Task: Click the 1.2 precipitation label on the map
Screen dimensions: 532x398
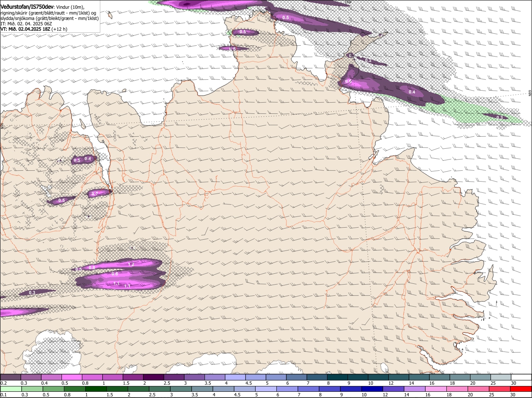Action: [x=131, y=265]
